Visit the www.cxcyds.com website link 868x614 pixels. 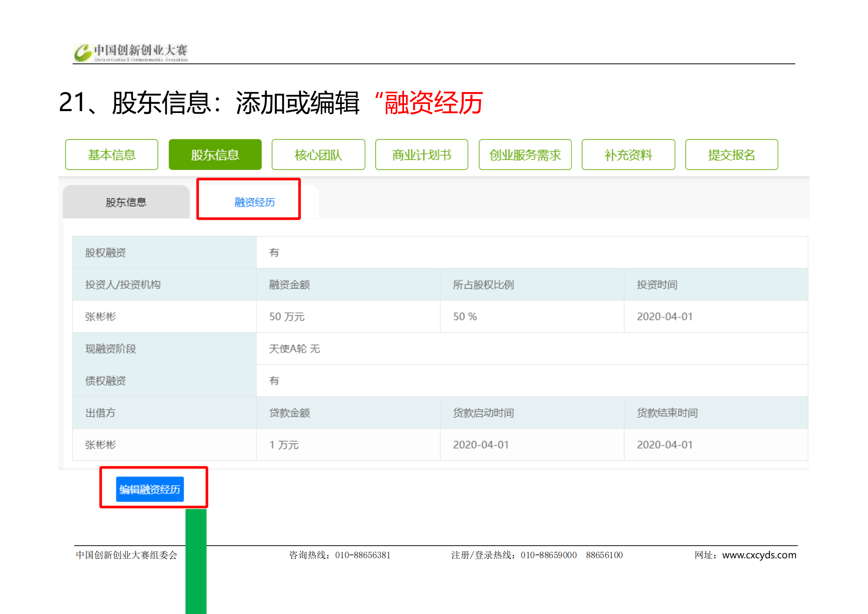pos(759,555)
